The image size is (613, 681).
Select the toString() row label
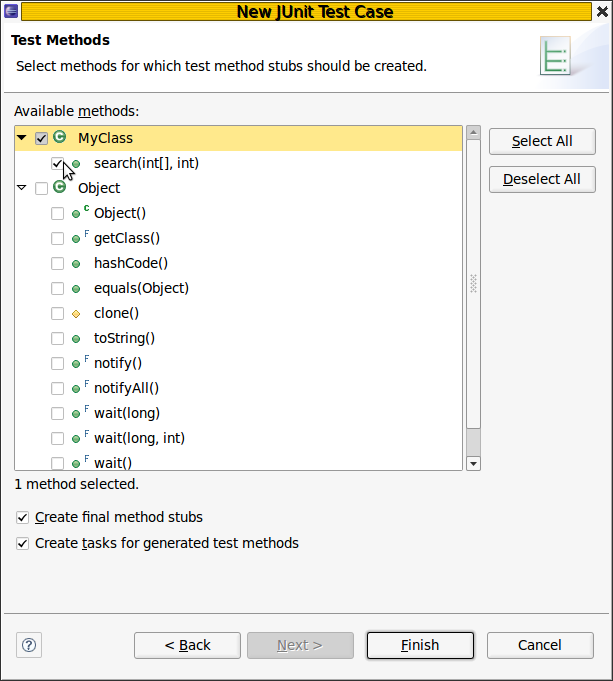124,338
